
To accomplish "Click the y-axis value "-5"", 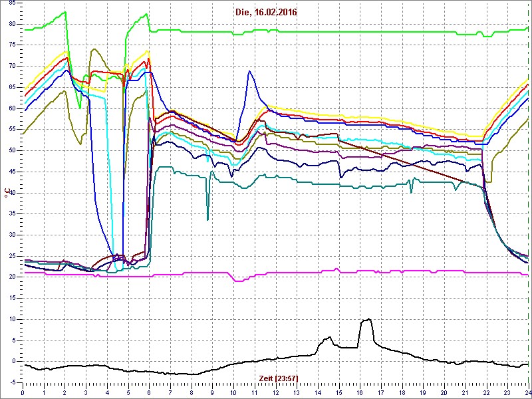I will (11, 382).
